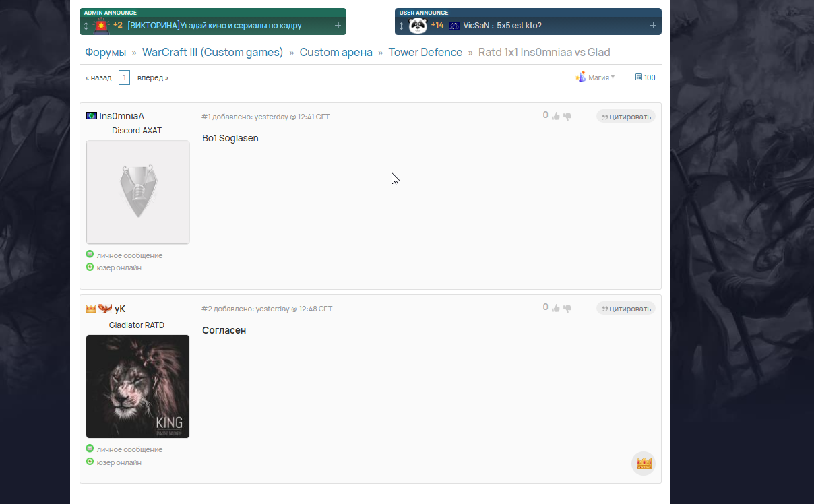Click the post text Согласен
Screen dimensions: 814x504
click(224, 330)
